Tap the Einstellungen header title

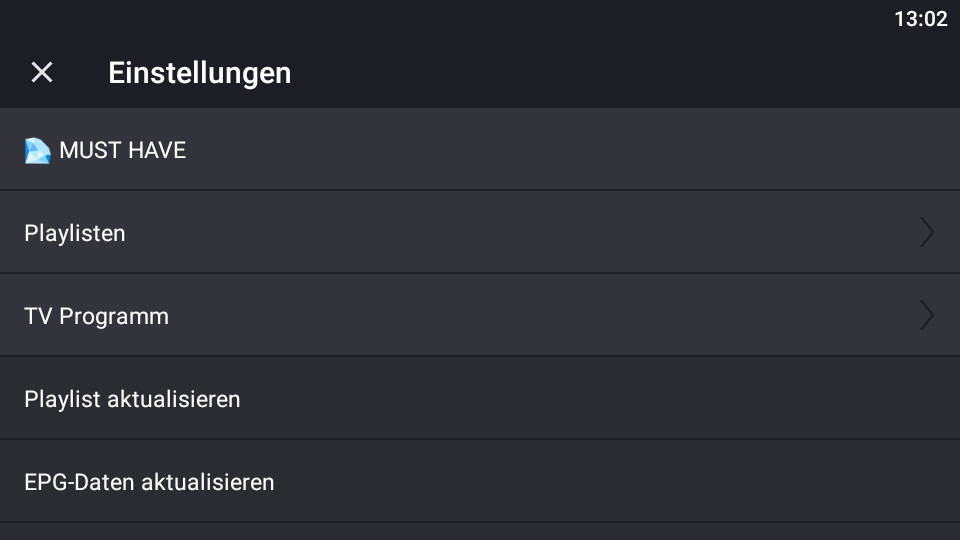[200, 73]
